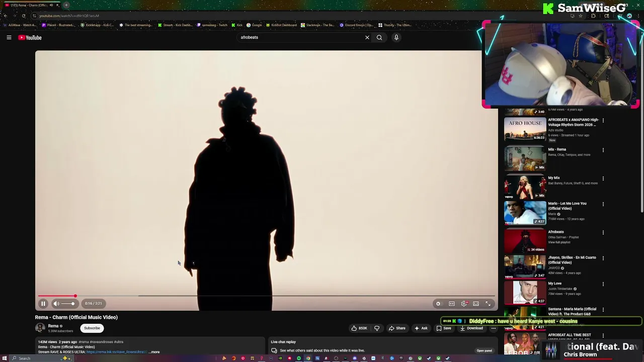Clear the afrobeats search text
Screen dimensions: 644x362
[x=367, y=37]
